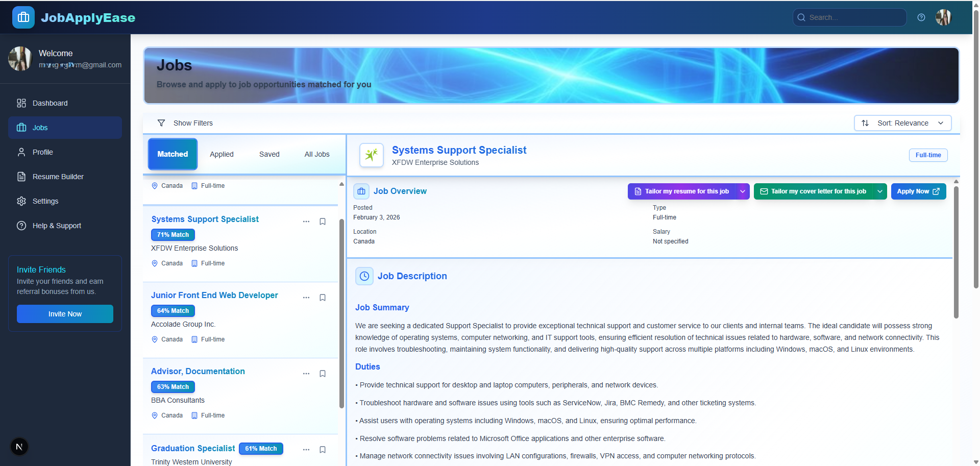Expand the tailor cover letter dropdown arrow

pos(879,191)
